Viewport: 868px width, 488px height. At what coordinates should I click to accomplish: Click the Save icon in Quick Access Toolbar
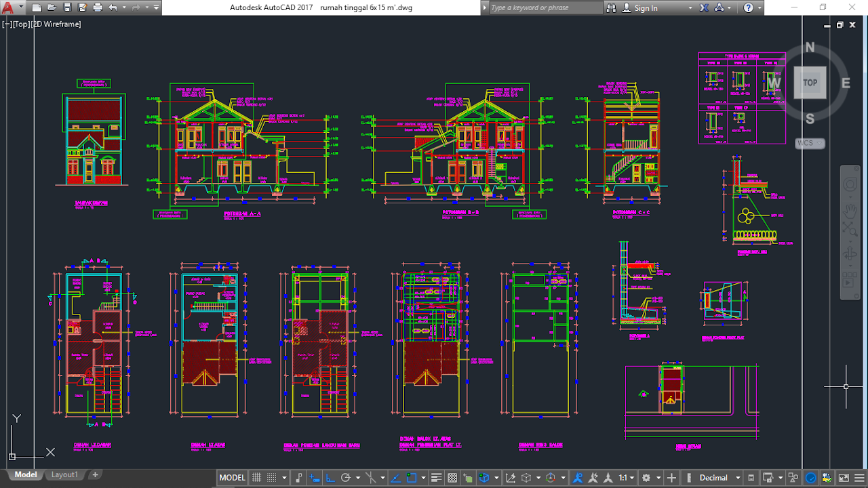(x=66, y=7)
